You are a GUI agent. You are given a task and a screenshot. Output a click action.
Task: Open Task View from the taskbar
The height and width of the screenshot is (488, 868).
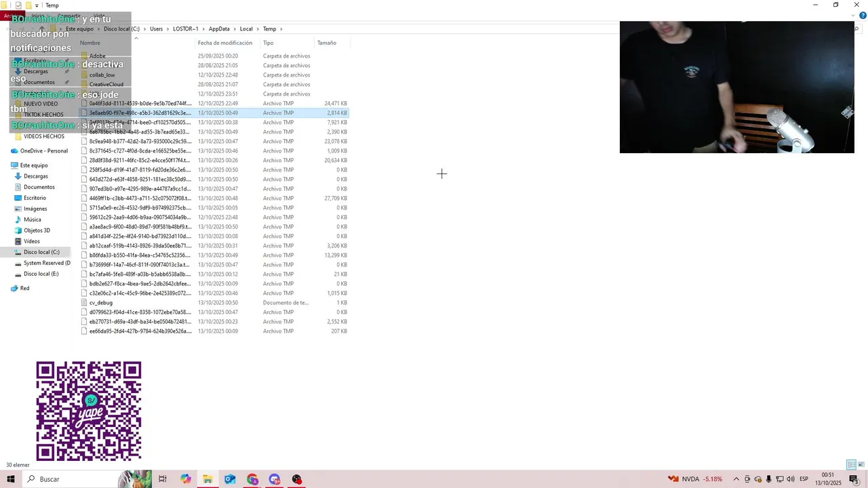[x=163, y=479]
